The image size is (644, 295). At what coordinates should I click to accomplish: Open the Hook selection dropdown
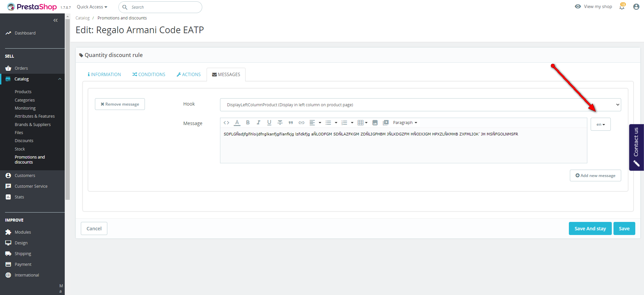coord(420,105)
